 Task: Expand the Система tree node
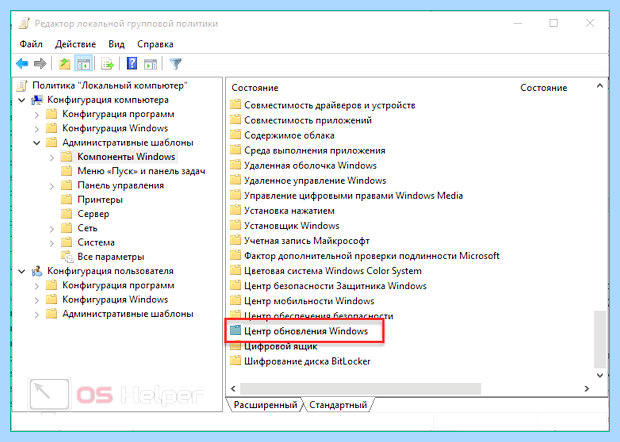pyautogui.click(x=52, y=242)
